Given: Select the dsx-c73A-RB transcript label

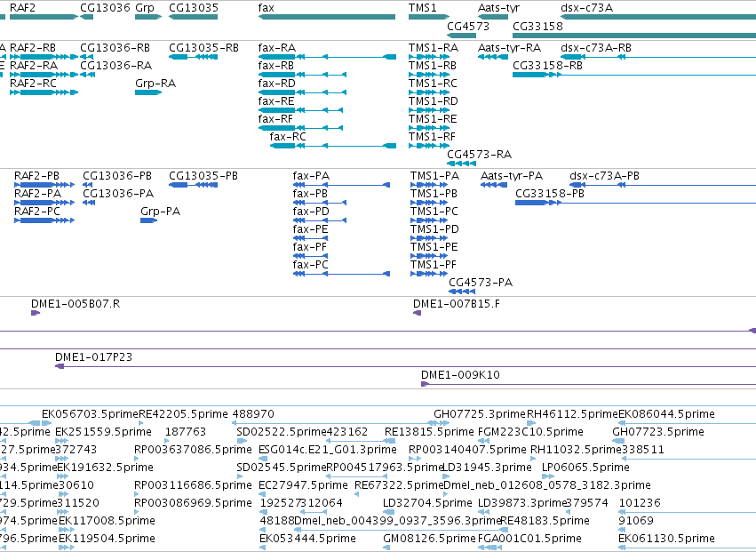Looking at the screenshot, I should (x=596, y=48).
